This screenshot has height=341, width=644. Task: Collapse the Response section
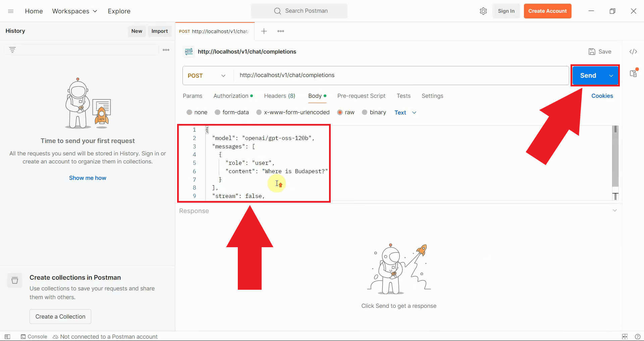coord(614,210)
